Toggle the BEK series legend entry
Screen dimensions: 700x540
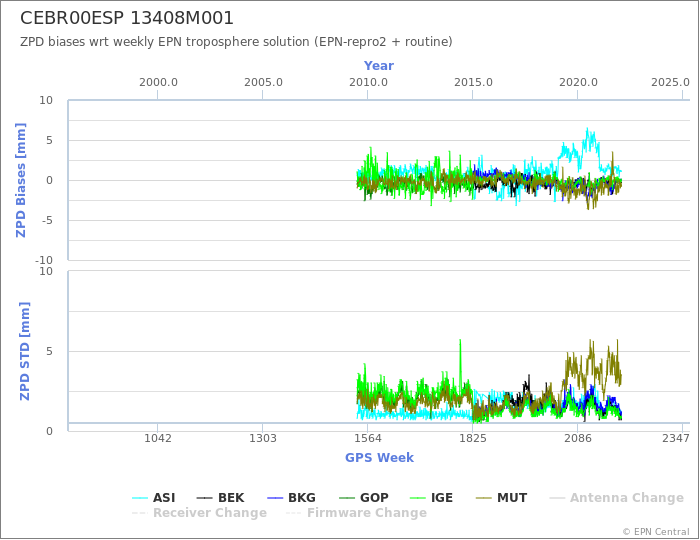[x=221, y=498]
